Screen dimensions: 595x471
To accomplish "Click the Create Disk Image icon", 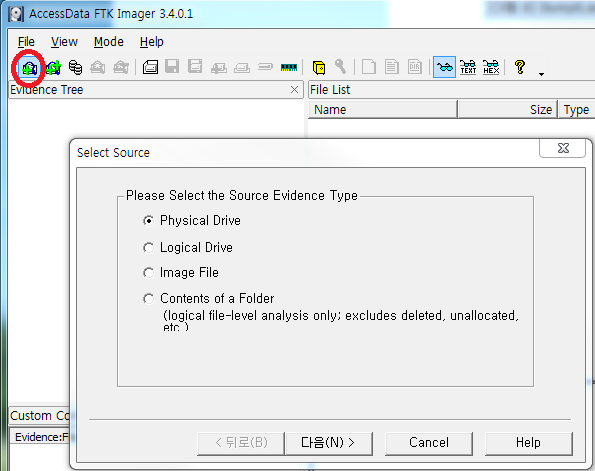I will pyautogui.click(x=150, y=67).
